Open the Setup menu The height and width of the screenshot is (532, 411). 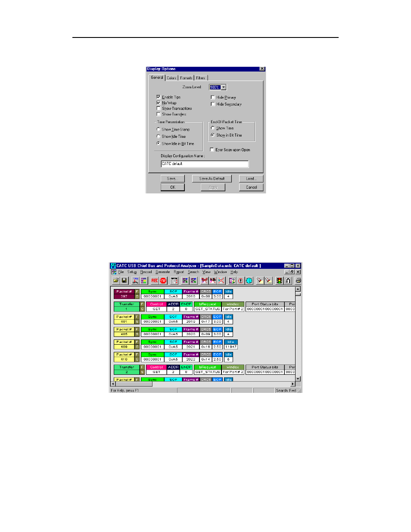(x=132, y=272)
